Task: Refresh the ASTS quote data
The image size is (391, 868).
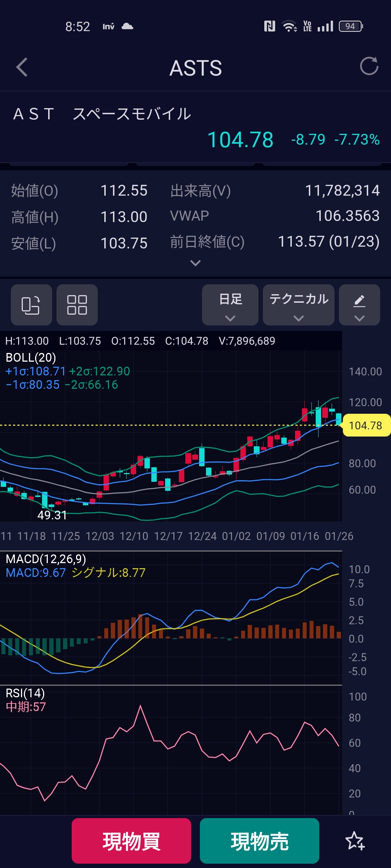Action: [x=369, y=66]
